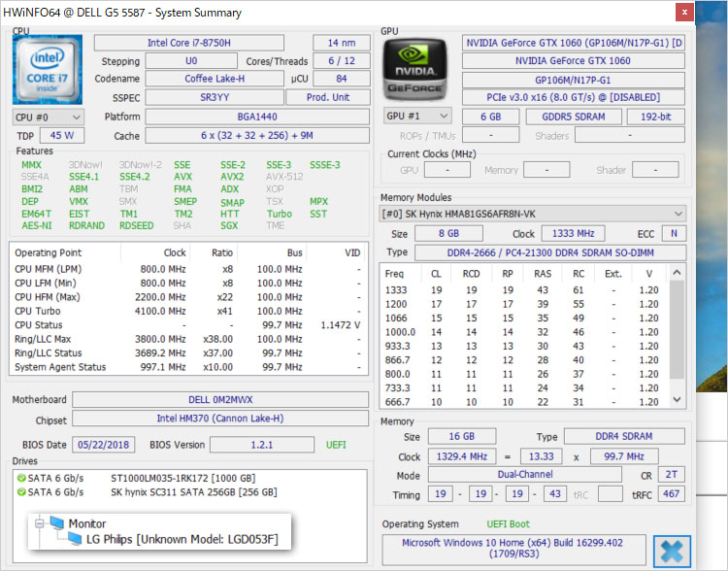Select the 1333 frequency row in timings table
Screen dimensions: 728x571
(x=522, y=290)
